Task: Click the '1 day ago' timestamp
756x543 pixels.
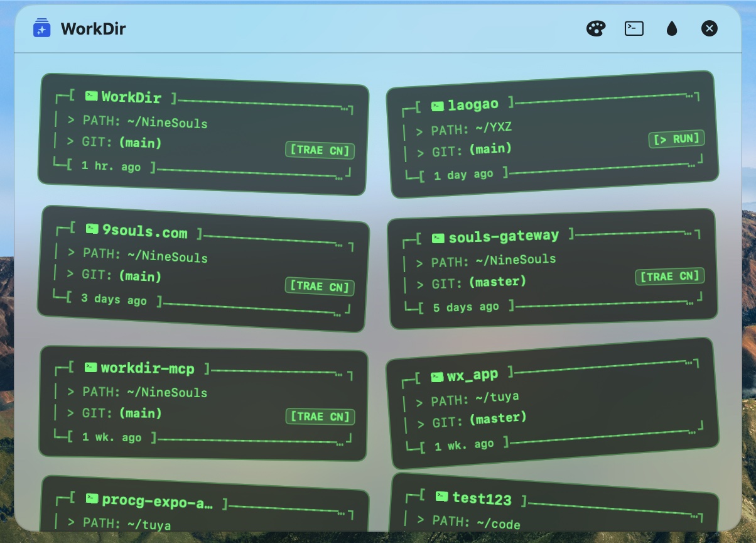Action: (463, 175)
